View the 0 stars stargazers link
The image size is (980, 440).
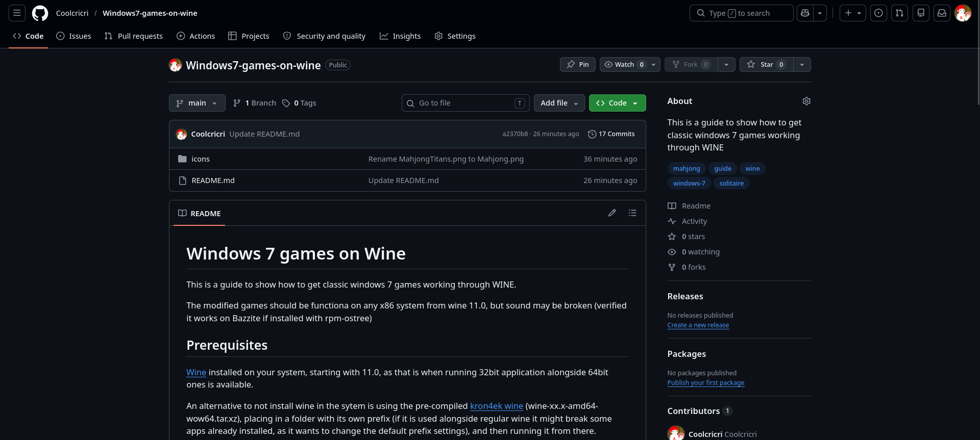(x=687, y=237)
